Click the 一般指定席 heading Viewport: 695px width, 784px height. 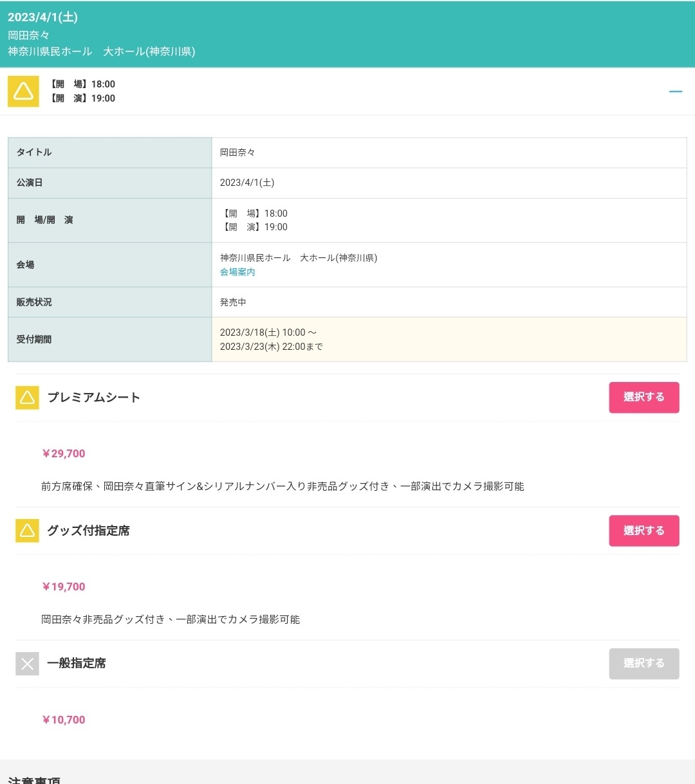pos(77,663)
